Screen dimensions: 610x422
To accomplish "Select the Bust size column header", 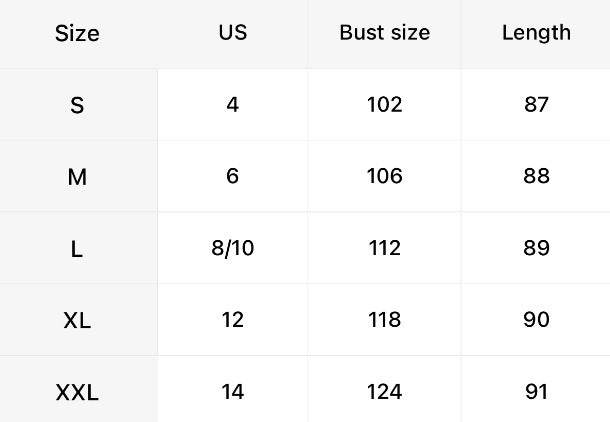I will tap(384, 32).
